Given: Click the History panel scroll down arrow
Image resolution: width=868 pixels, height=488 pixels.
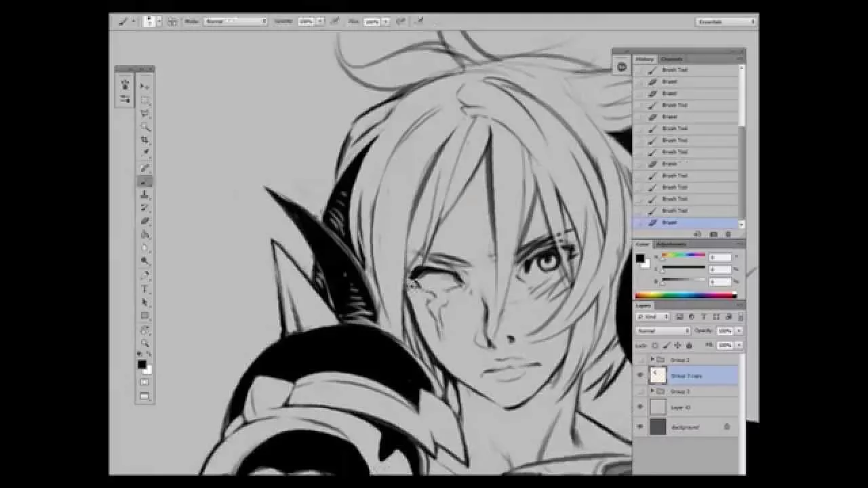Looking at the screenshot, I should [741, 224].
